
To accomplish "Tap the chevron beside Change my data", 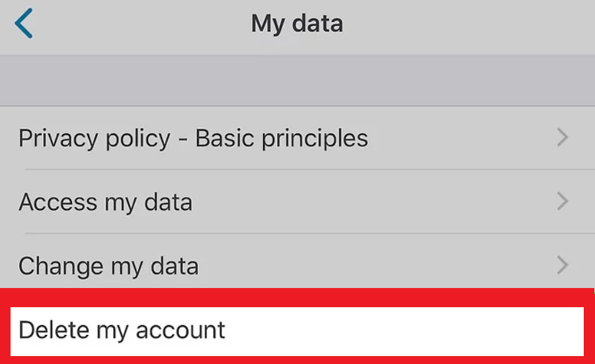I will coord(563,266).
